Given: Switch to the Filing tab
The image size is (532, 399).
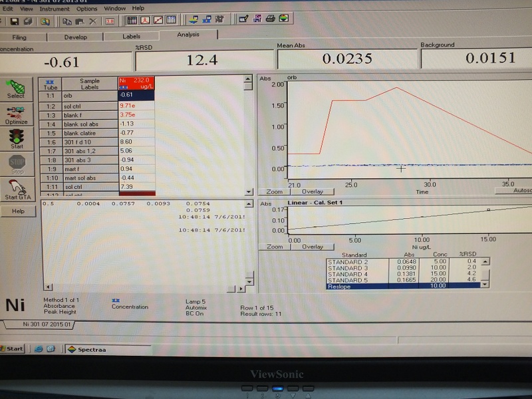Looking at the screenshot, I should pos(20,37).
